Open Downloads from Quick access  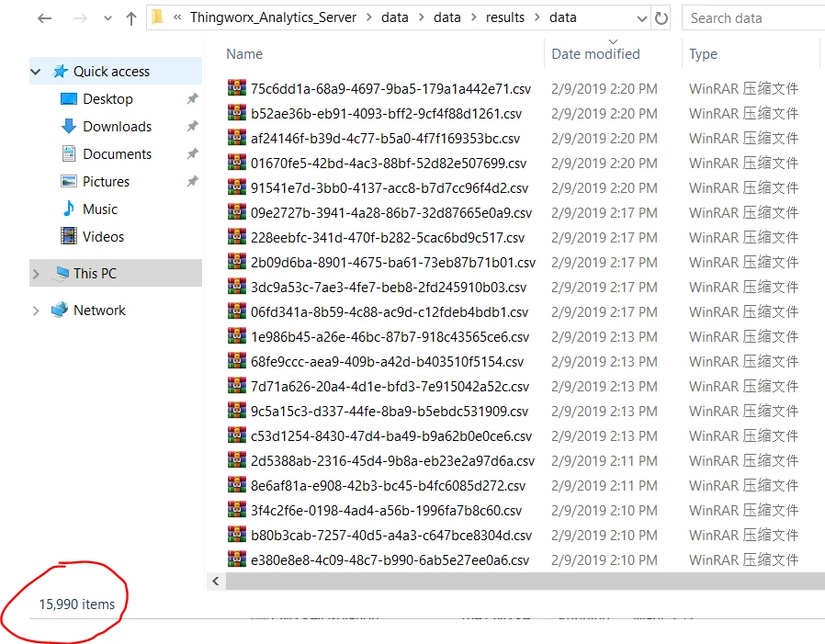tap(118, 126)
